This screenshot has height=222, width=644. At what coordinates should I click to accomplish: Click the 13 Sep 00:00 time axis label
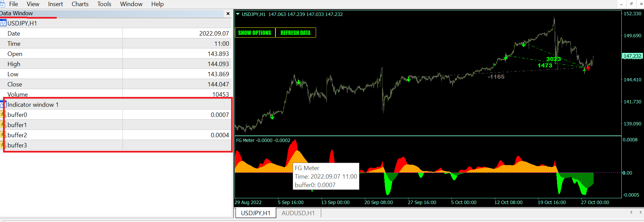click(x=335, y=202)
